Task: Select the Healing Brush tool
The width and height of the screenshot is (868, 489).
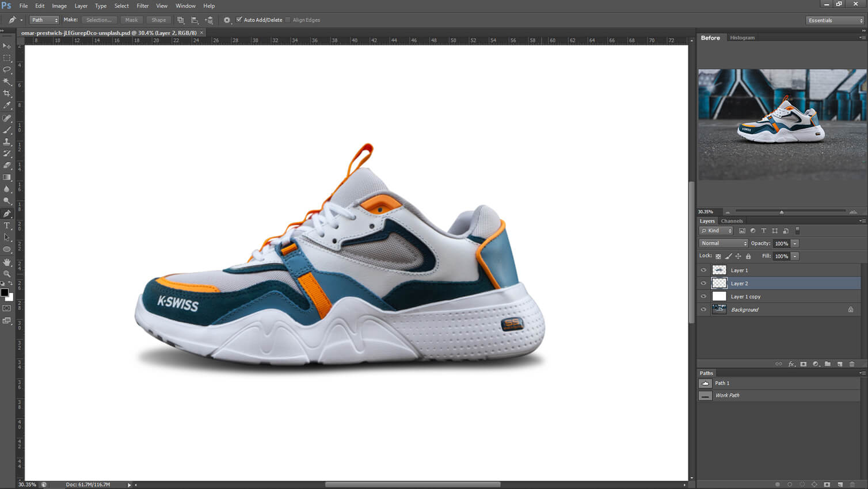Action: (x=7, y=118)
